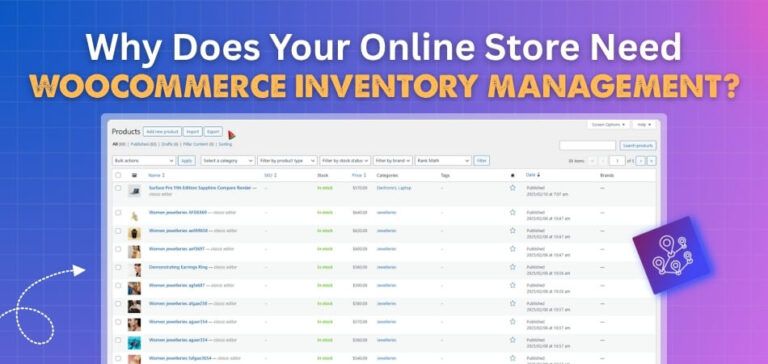Viewport: 768px width, 364px height.
Task: Open the Rank Math filter dropdown
Action: (x=443, y=161)
